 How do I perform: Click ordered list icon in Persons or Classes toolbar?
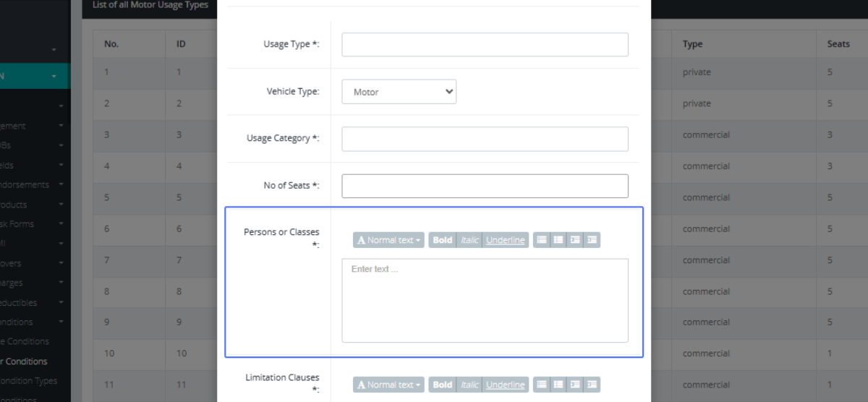click(x=558, y=240)
